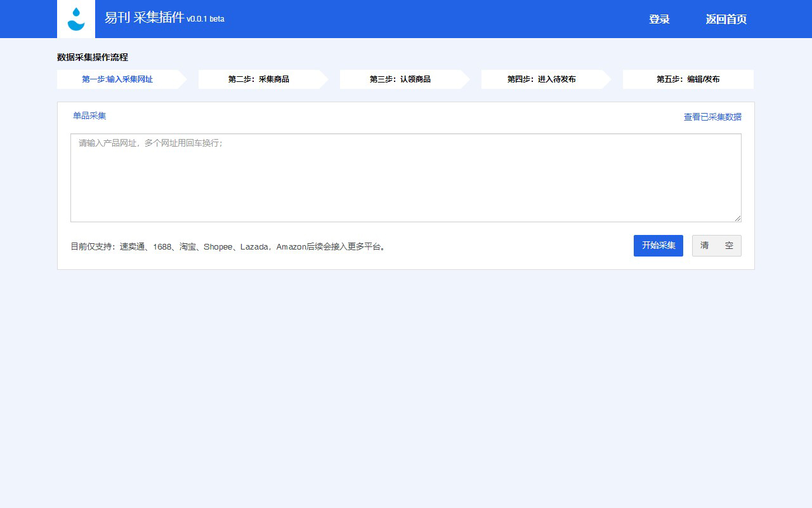
Task: Switch to the 单品采集 tab
Action: coord(89,116)
